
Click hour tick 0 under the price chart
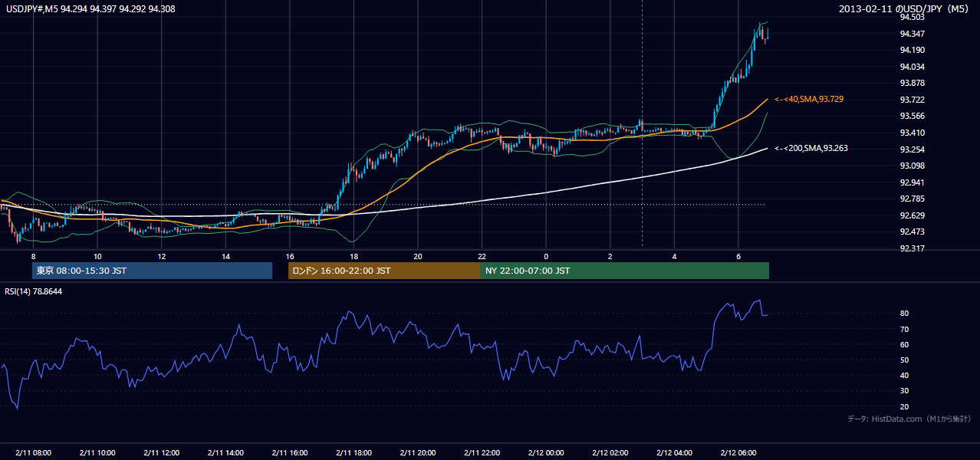tap(546, 256)
